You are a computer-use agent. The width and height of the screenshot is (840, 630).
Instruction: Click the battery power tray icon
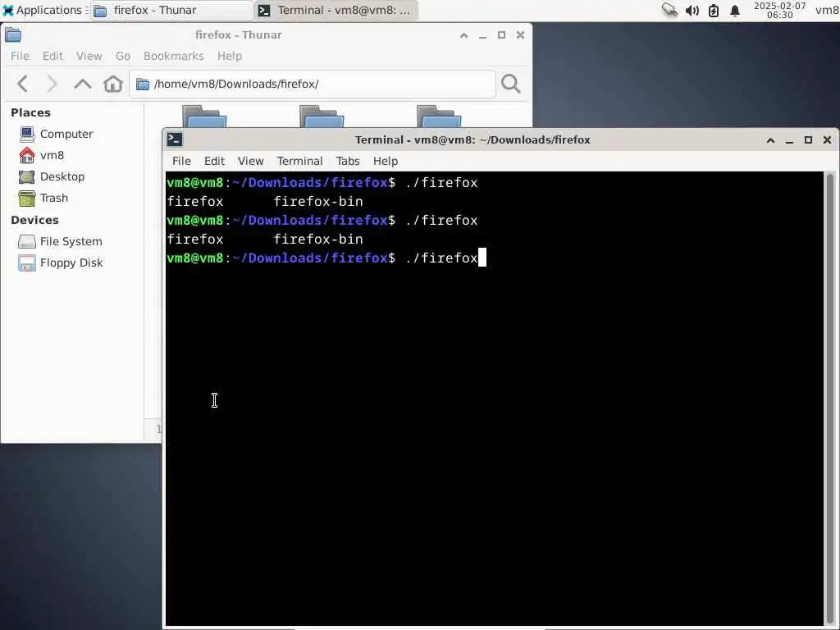tap(714, 10)
